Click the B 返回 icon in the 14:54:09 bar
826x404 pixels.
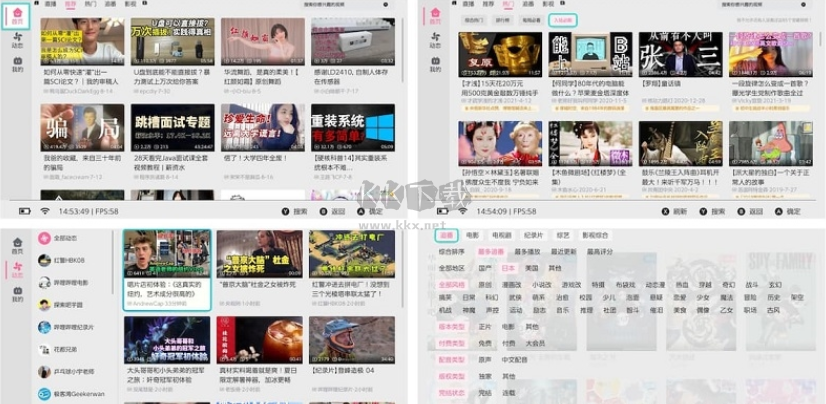[x=741, y=211]
